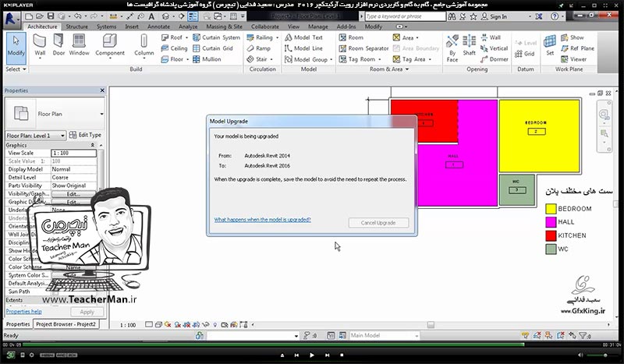Select the Stair tool
This screenshot has width=624, height=364.
(257, 59)
